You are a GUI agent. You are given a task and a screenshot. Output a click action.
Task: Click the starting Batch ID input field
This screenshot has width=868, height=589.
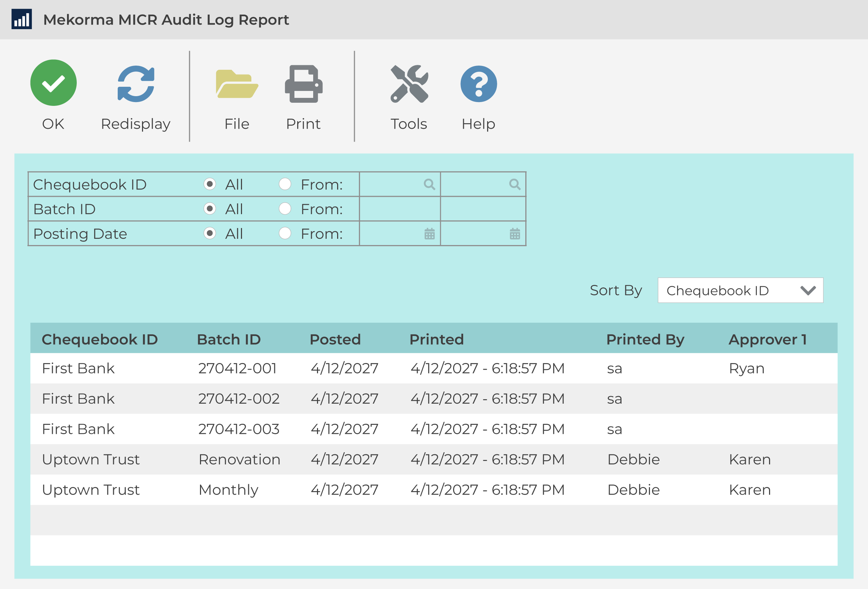tap(400, 209)
